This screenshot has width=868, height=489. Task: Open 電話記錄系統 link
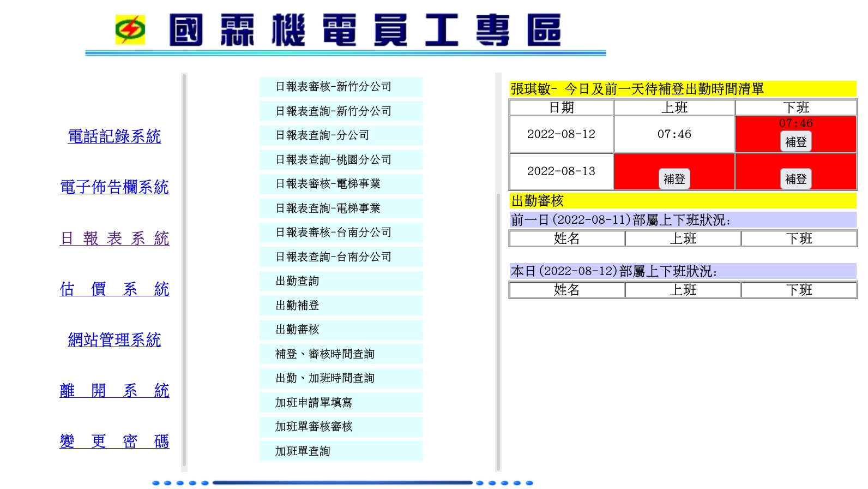pos(114,136)
